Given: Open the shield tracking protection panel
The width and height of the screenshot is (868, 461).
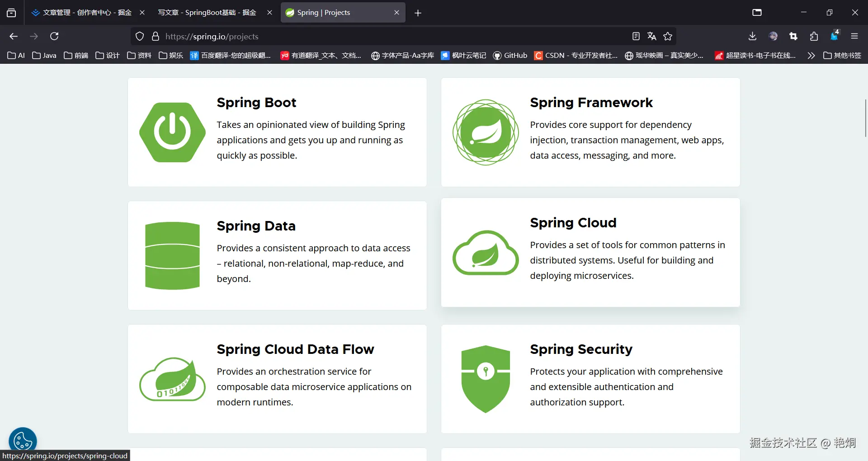Looking at the screenshot, I should click(140, 36).
